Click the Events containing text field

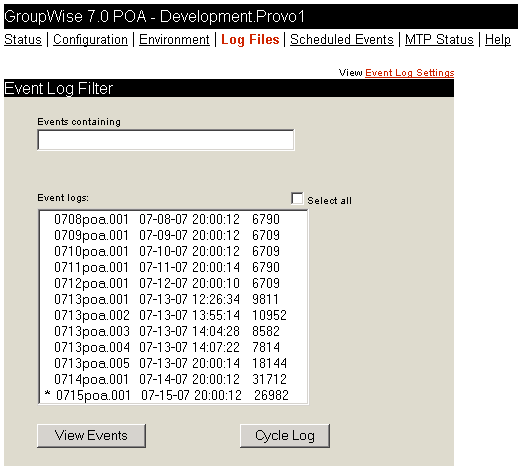pos(166,140)
